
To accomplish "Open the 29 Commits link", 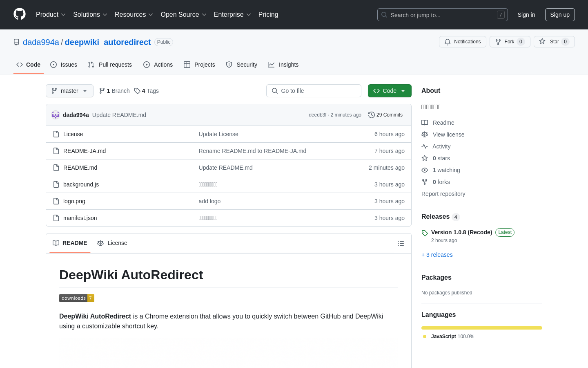I will pos(385,115).
